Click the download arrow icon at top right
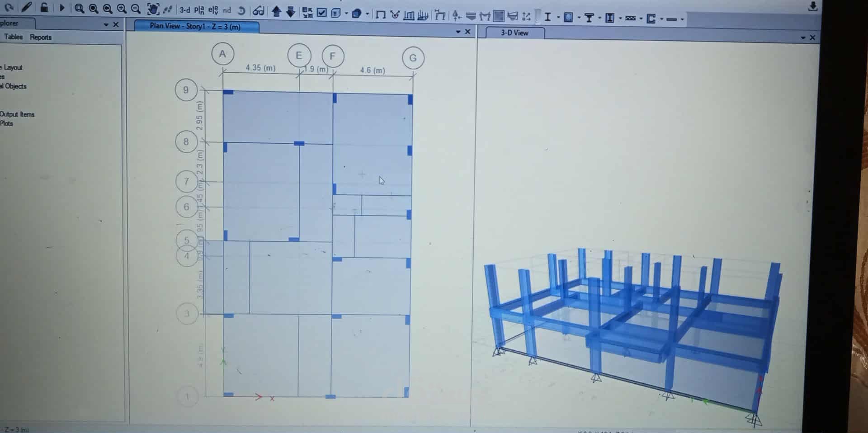868x433 pixels. coord(813,6)
